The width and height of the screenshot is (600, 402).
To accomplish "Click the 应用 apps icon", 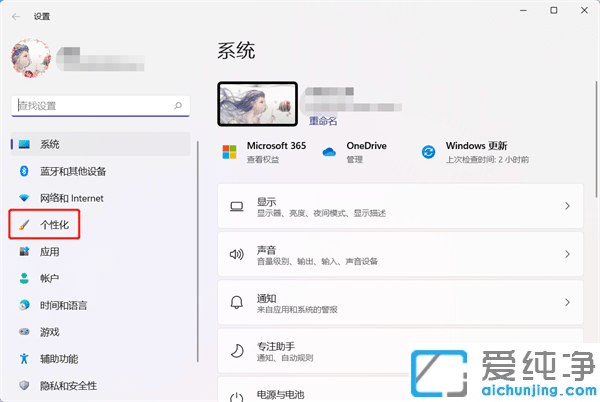I will pyautogui.click(x=24, y=251).
